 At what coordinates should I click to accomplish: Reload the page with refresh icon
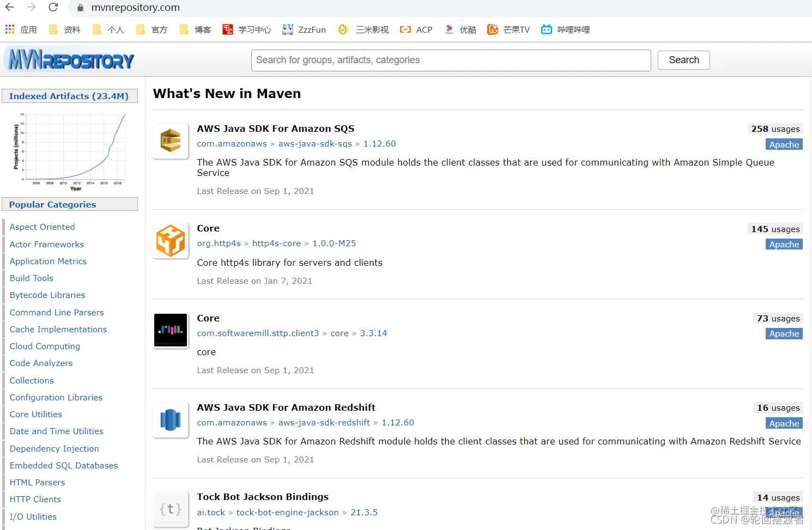(53, 7)
